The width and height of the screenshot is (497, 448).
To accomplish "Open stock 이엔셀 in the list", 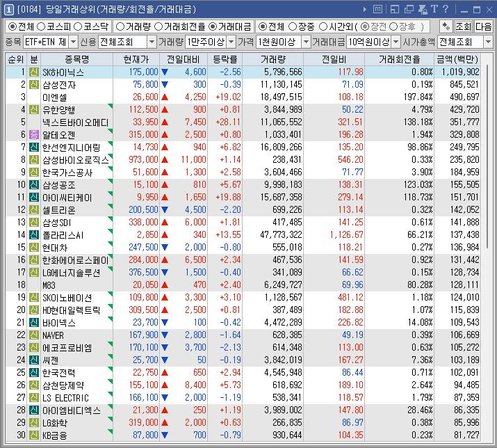I will pos(55,97).
